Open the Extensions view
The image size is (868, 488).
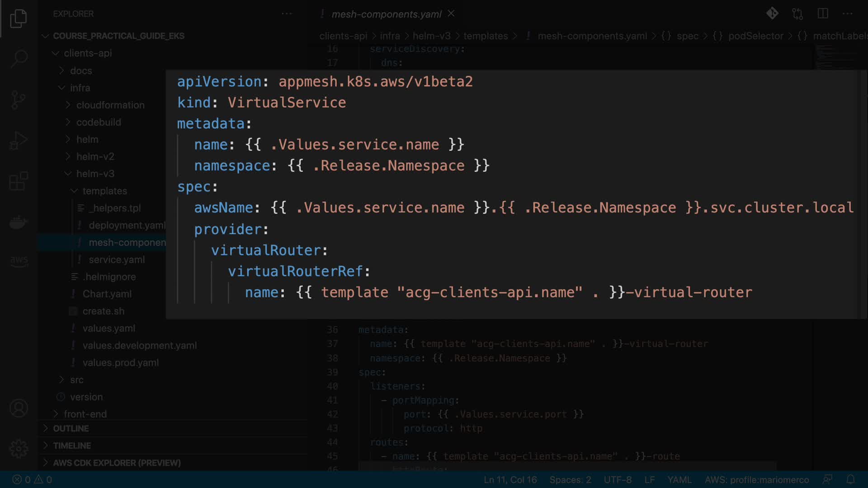[x=19, y=181]
